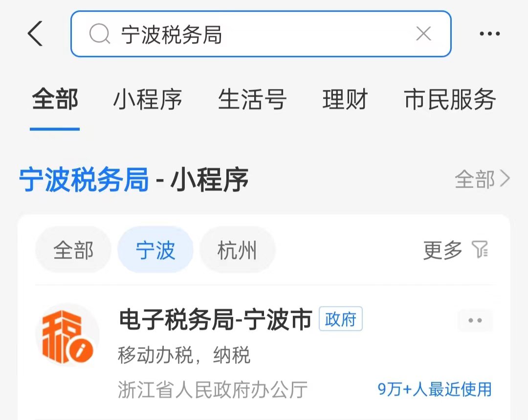Switch to the 小程序 tab
This screenshot has height=420, width=528.
tap(148, 100)
